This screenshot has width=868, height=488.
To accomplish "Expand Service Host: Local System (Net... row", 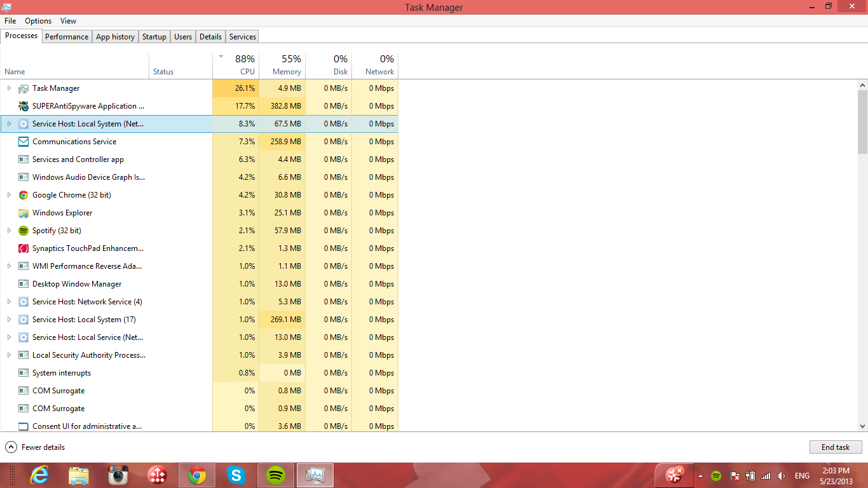I will pyautogui.click(x=9, y=124).
